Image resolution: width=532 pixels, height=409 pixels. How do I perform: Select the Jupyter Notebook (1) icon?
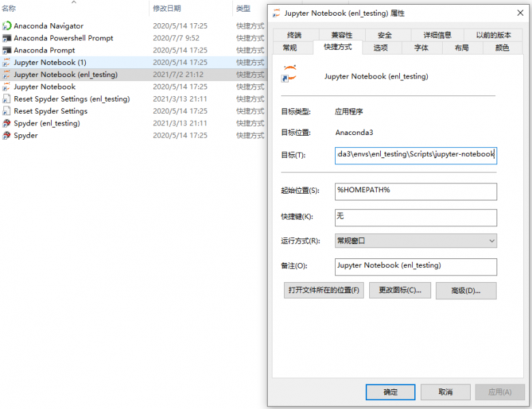click(7, 63)
